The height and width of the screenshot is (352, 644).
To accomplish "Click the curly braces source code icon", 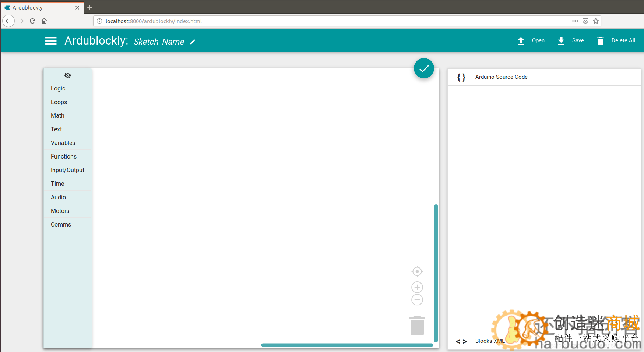I will (x=461, y=77).
